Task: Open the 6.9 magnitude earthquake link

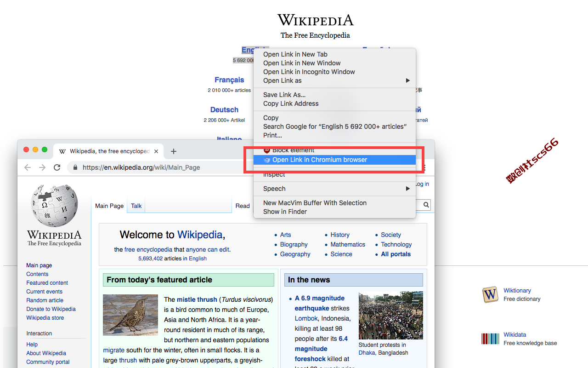Action: (x=319, y=303)
